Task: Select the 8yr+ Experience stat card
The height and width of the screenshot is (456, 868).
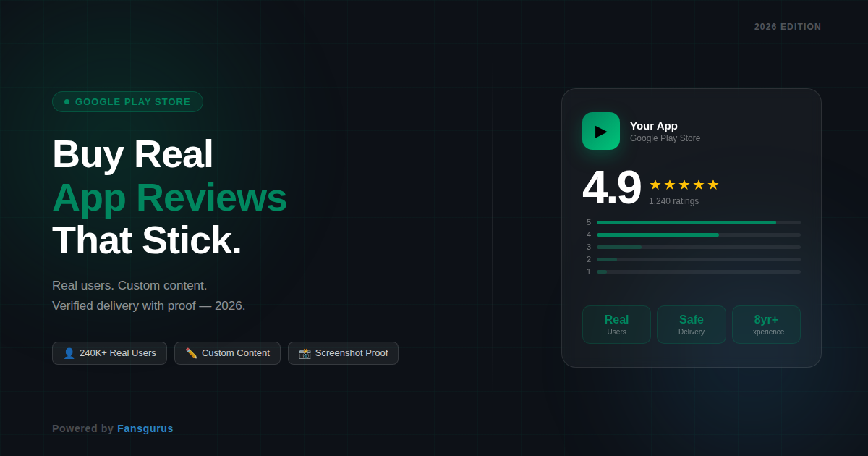Action: tap(766, 324)
